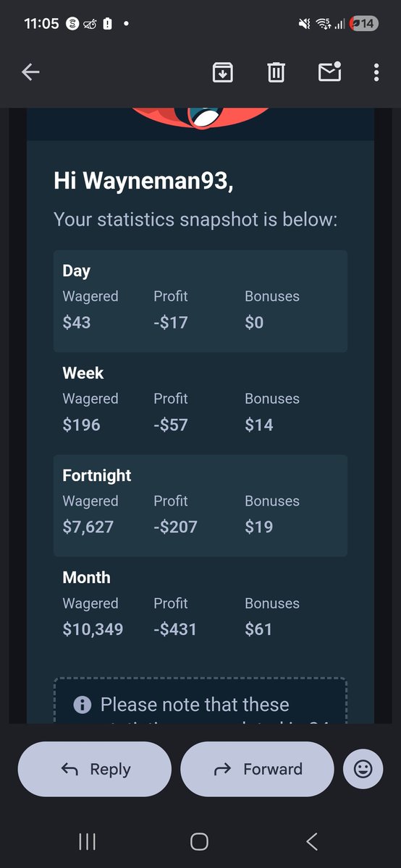Tap the info icon in the note box

[83, 705]
